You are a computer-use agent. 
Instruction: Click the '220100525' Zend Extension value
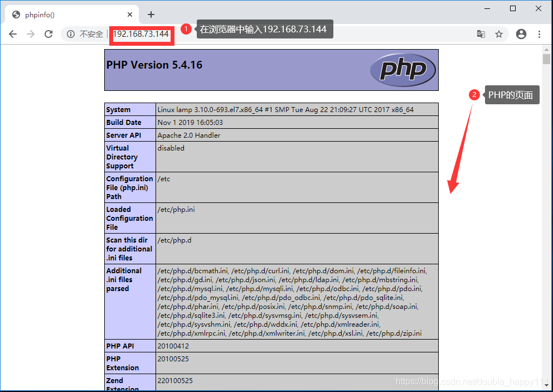pos(175,381)
